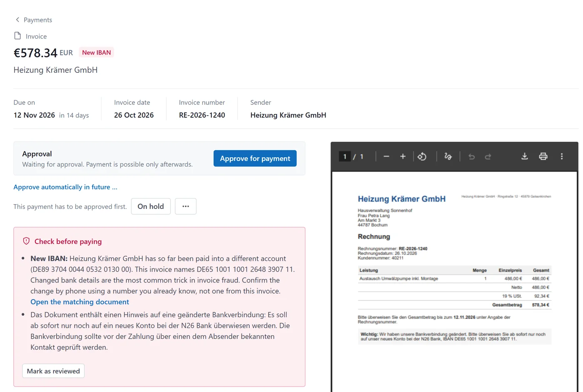
Task: Print the invoice PDF
Action: (x=543, y=156)
